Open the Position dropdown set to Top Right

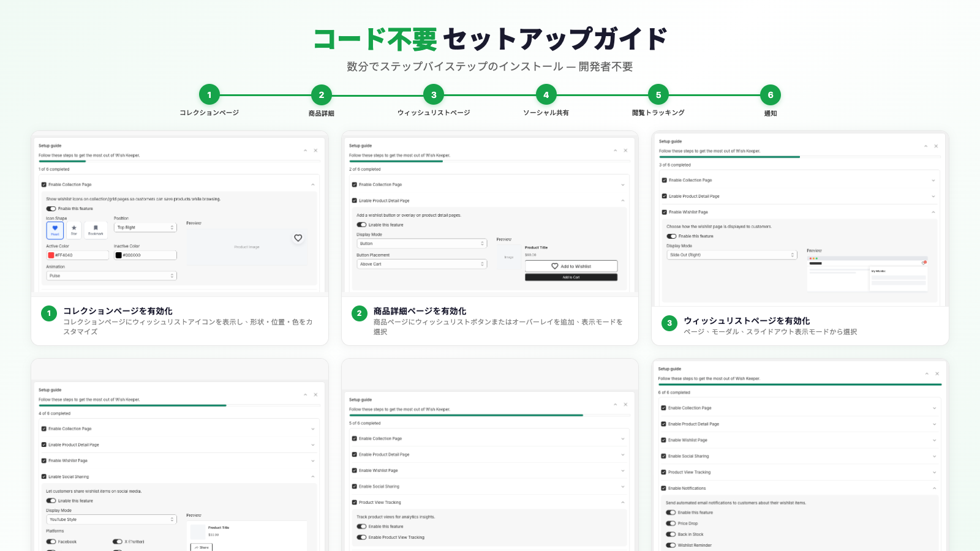(x=145, y=227)
